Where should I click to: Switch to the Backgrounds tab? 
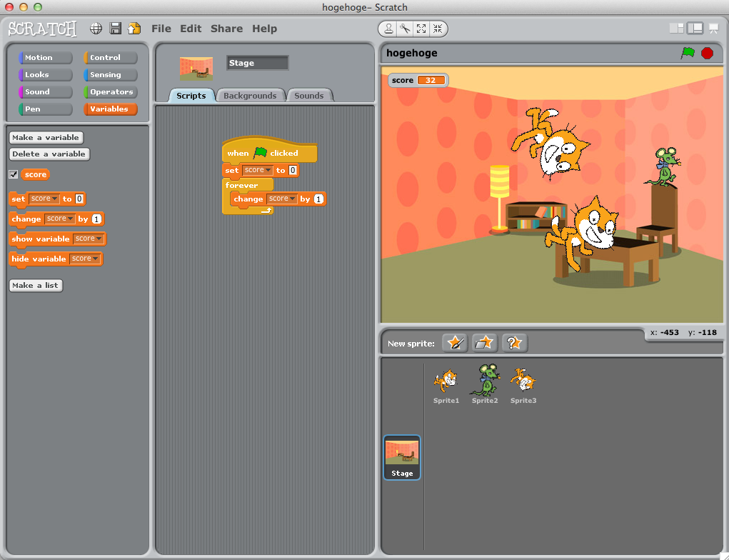[x=250, y=95]
